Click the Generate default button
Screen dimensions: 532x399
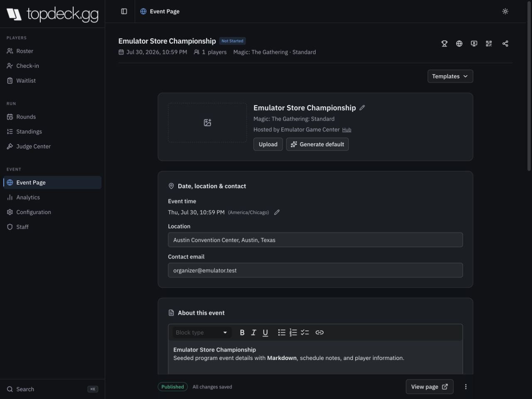(x=318, y=144)
